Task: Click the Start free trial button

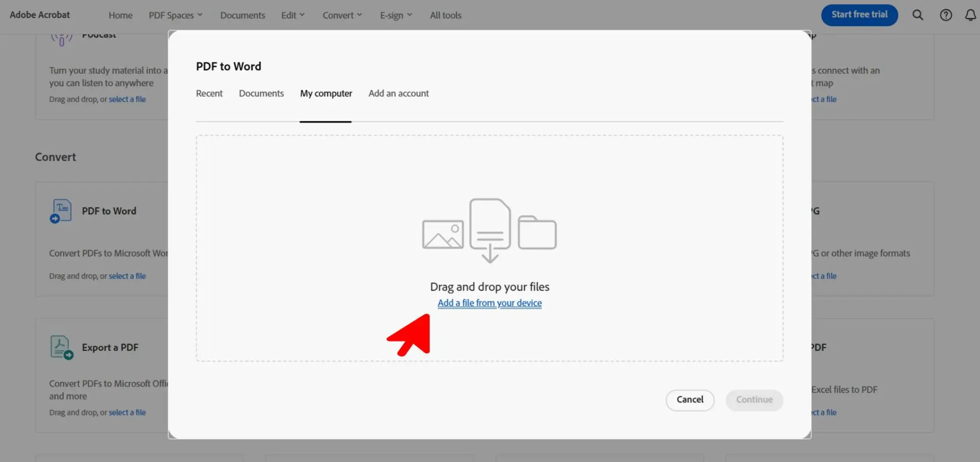Action: pos(860,15)
